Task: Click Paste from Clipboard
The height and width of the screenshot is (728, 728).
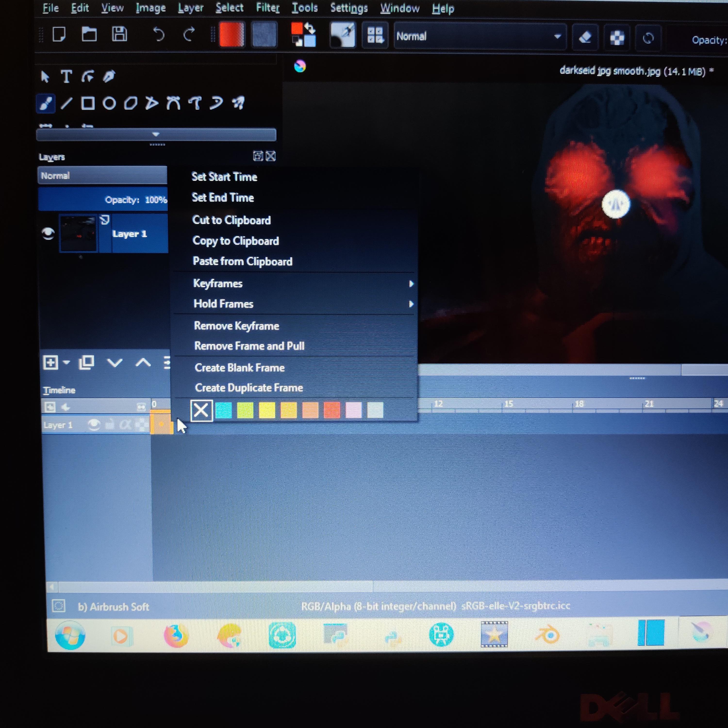Action: pos(242,261)
